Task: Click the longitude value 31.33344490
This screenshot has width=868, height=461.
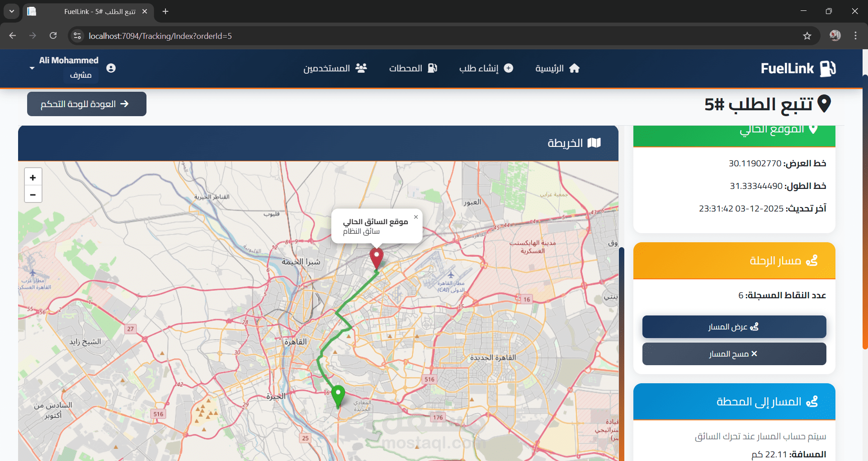Action: pyautogui.click(x=756, y=186)
